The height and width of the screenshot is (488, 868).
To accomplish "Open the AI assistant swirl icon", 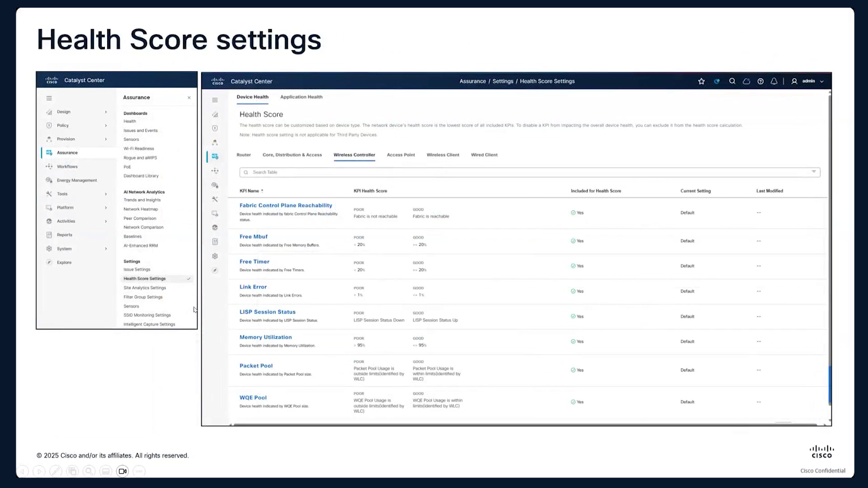I will click(717, 81).
